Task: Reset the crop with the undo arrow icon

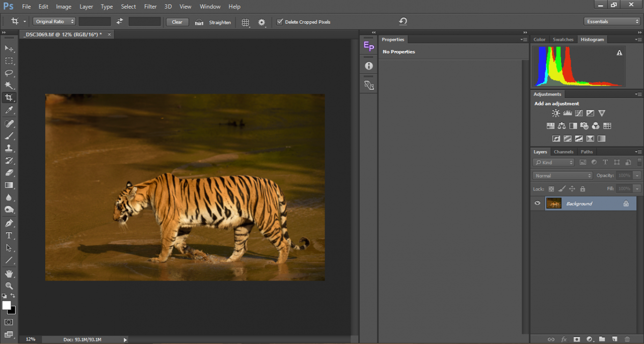Action: click(403, 21)
